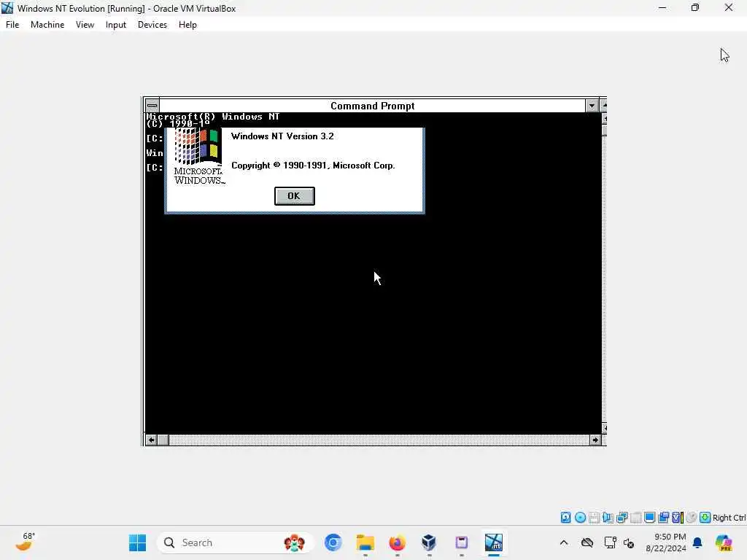Image resolution: width=747 pixels, height=560 pixels.
Task: Click the VirtualBox window icon in title bar
Action: click(7, 8)
